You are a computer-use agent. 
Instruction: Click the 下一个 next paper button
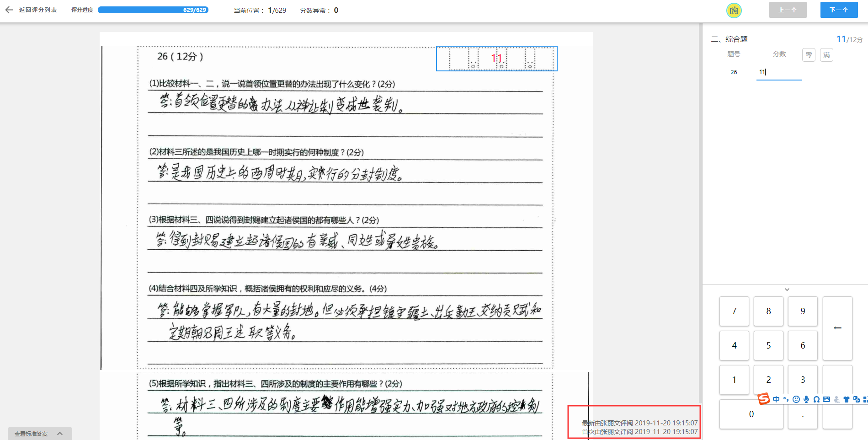click(x=838, y=10)
